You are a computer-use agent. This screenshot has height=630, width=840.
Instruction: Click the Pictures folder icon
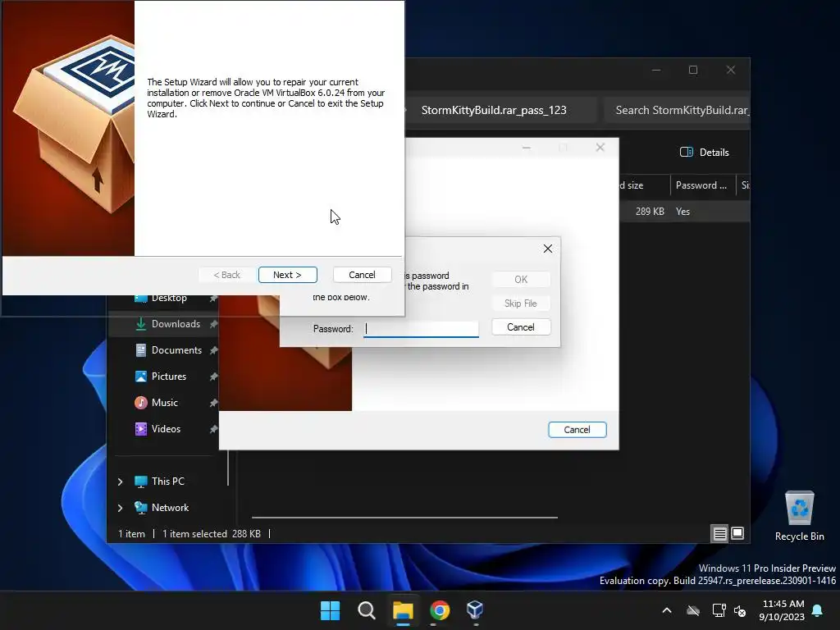[x=141, y=377]
